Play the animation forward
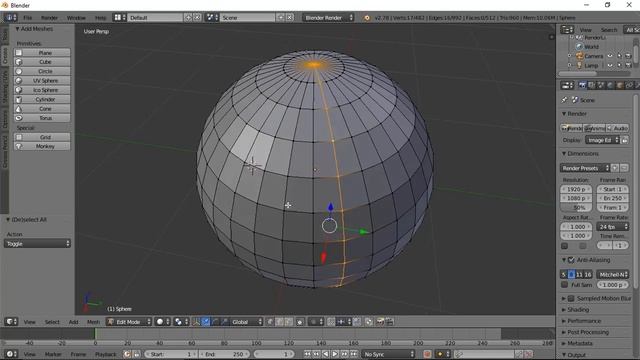Viewport: 640px width, 360px height. click(x=335, y=354)
